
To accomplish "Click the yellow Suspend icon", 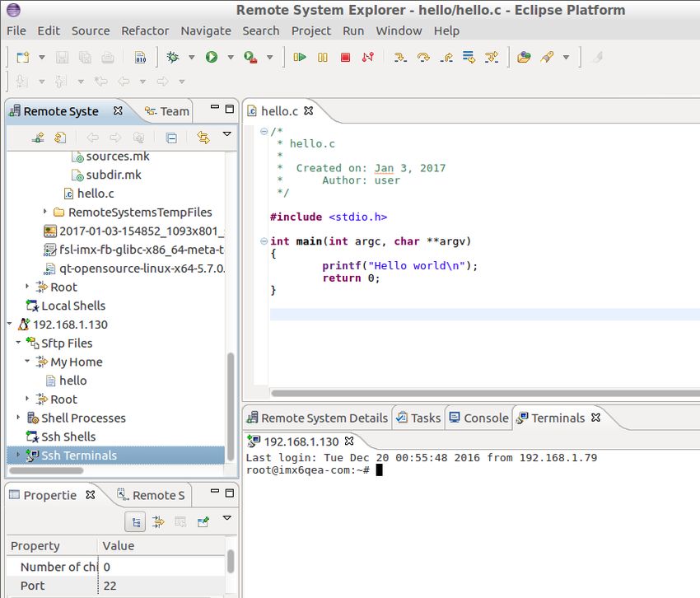I will [x=322, y=57].
